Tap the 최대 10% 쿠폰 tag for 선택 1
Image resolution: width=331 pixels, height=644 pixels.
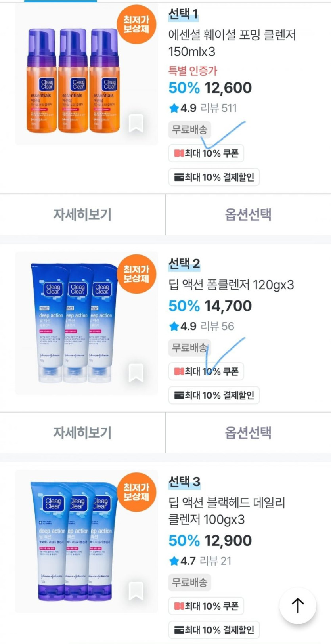[206, 153]
